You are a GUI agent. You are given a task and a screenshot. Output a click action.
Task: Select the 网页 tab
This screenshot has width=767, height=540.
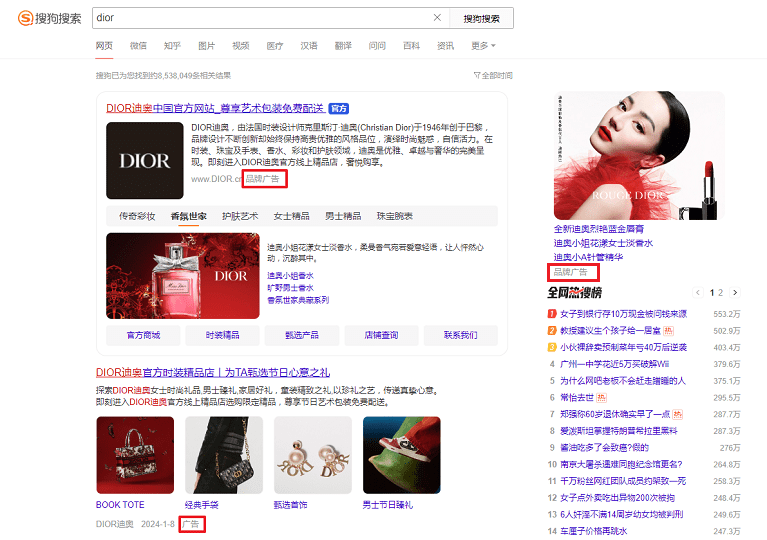(104, 45)
